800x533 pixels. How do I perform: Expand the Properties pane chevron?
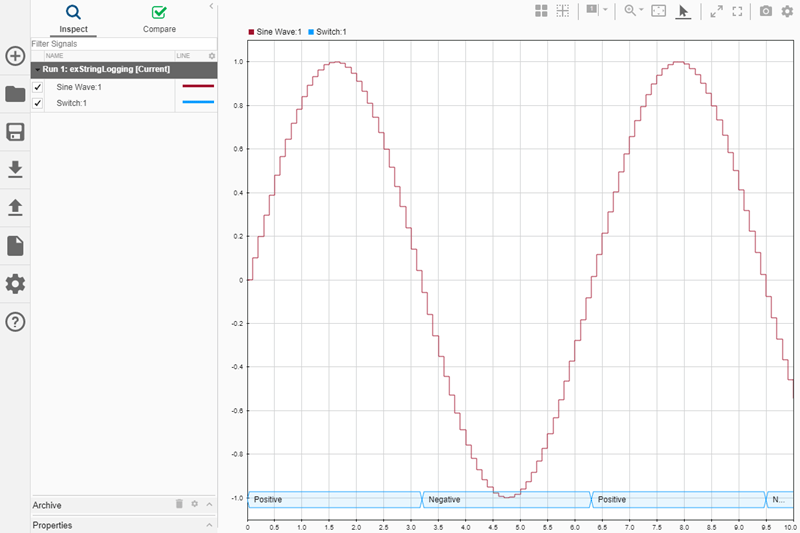[x=210, y=524]
